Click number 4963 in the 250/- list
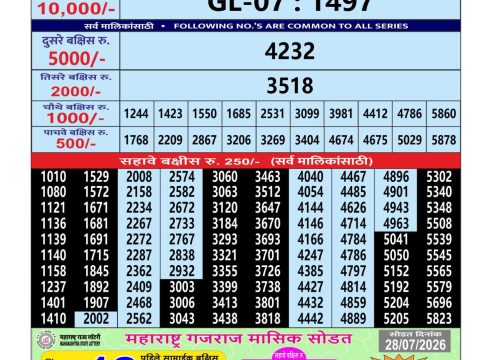 (x=396, y=224)
